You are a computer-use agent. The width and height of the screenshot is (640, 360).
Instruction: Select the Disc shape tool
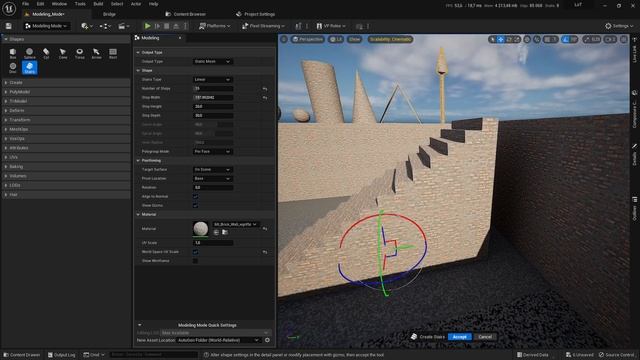click(x=13, y=68)
